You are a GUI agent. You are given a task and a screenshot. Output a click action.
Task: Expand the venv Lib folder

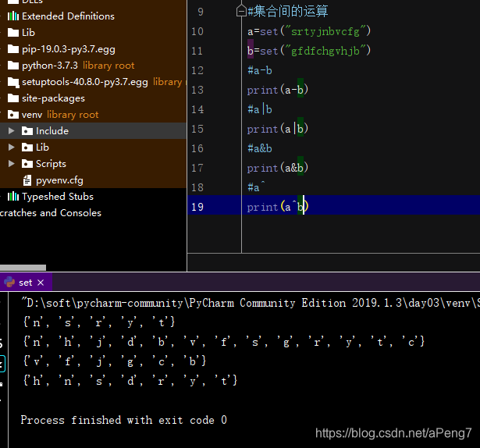[x=12, y=148]
